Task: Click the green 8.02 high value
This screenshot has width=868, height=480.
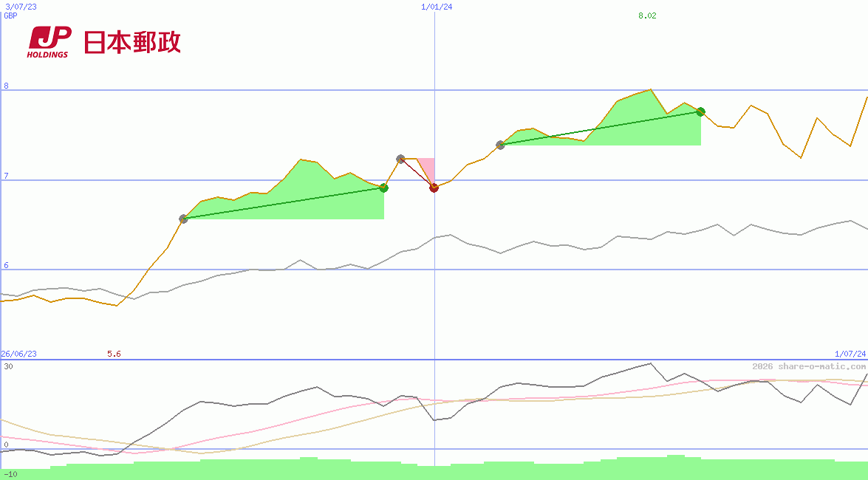Action: coord(647,16)
